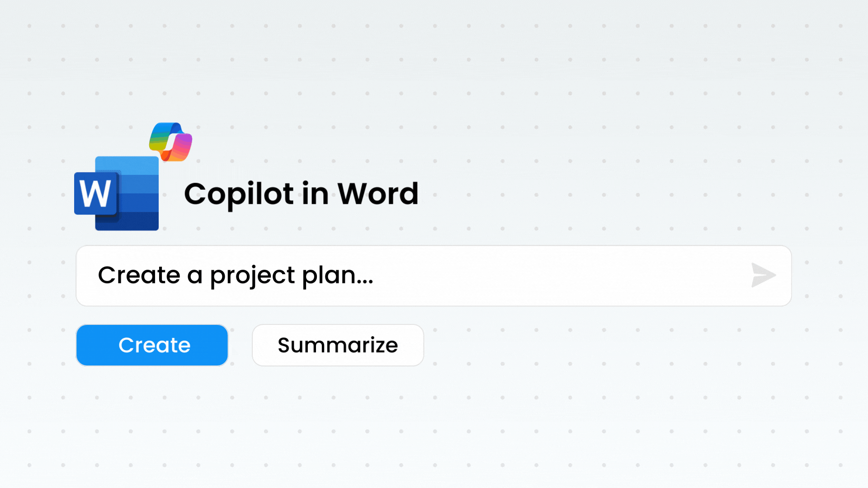
Task: Select the blue Create option
Action: pyautogui.click(x=152, y=345)
